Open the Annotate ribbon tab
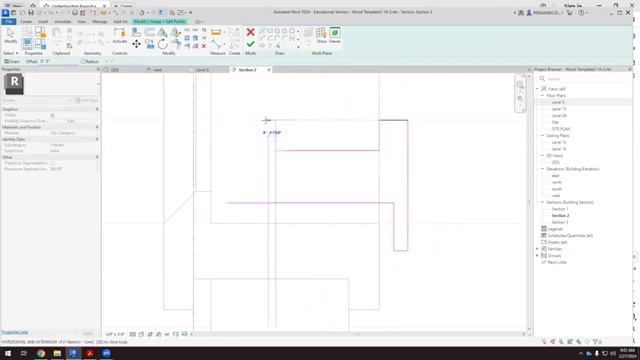 click(63, 22)
